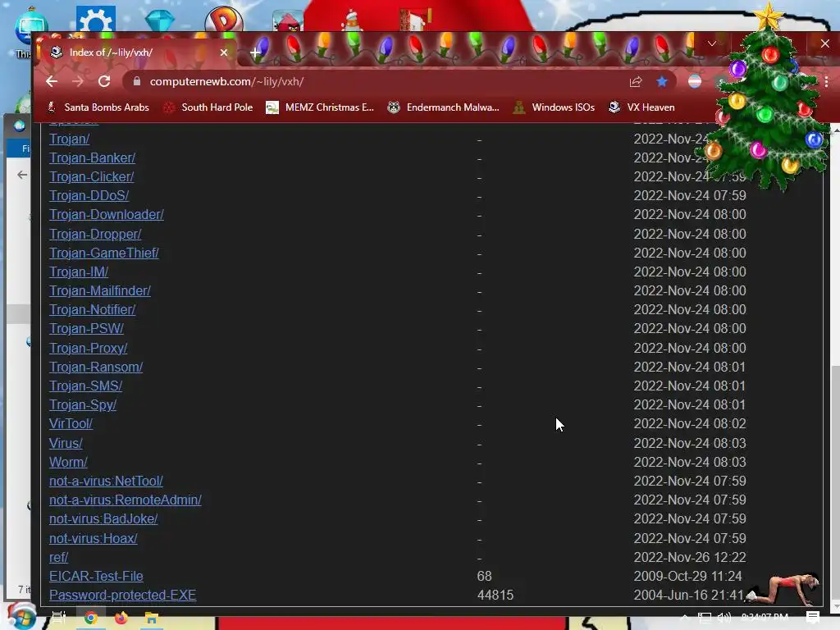Open the Action Center notification icon
This screenshot has width=840, height=630.
pyautogui.click(x=813, y=617)
